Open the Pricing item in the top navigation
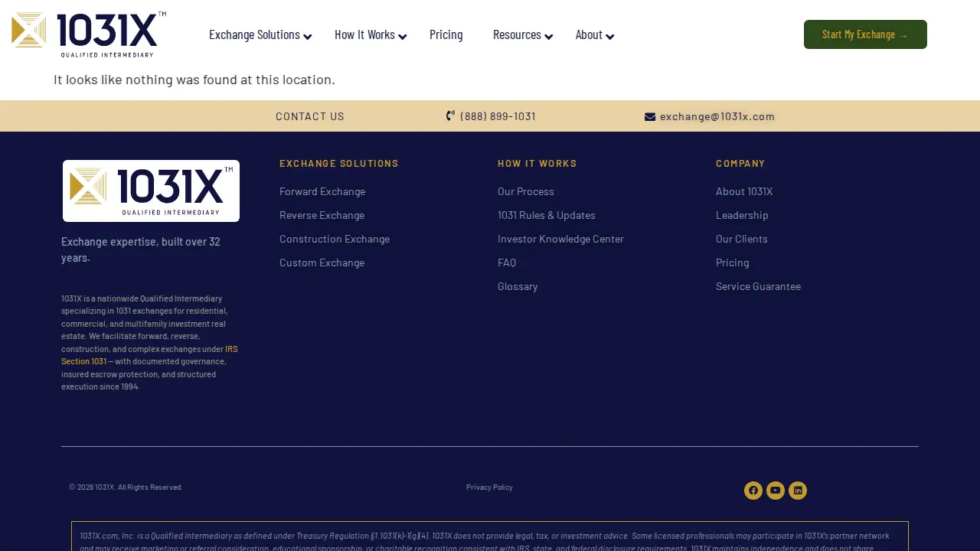This screenshot has width=980, height=551. [x=446, y=34]
